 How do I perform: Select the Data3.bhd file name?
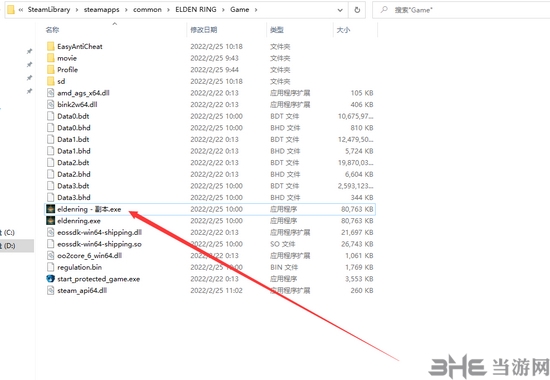tap(74, 197)
